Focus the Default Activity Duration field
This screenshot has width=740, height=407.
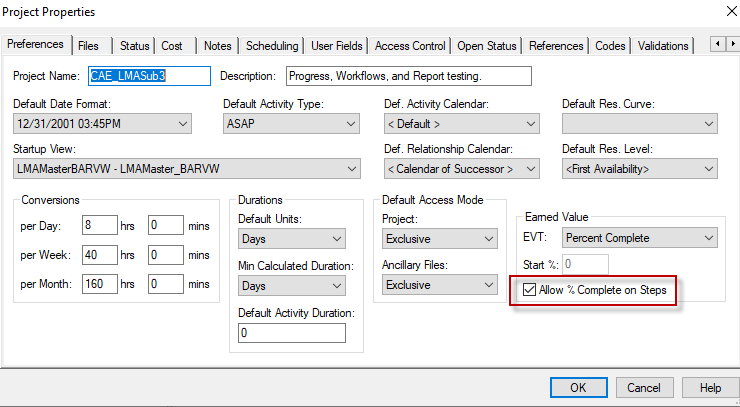click(291, 333)
